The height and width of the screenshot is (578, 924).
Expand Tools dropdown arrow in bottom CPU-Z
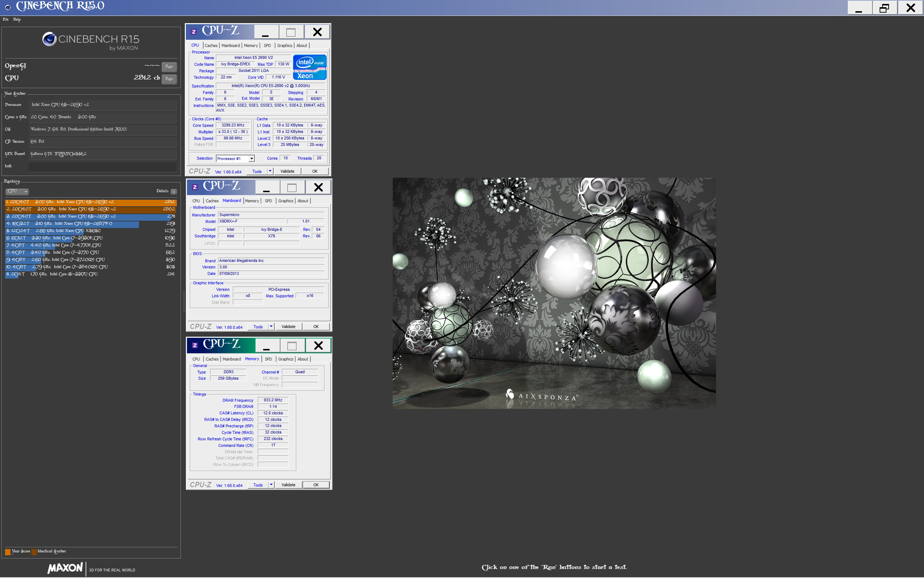click(x=271, y=485)
